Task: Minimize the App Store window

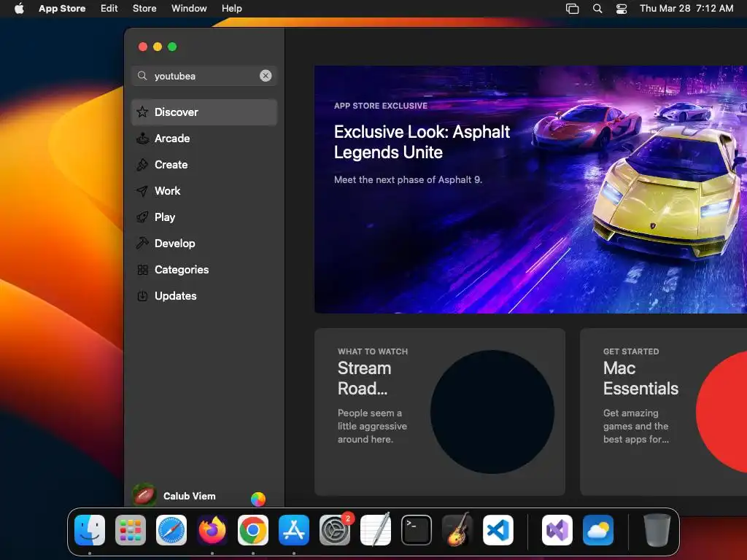Action: (x=158, y=47)
